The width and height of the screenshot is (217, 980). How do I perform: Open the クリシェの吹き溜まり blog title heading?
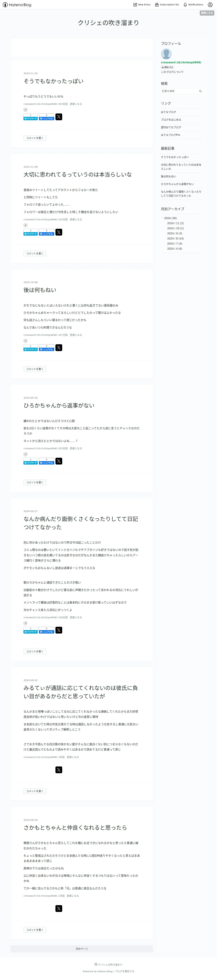[x=108, y=23]
